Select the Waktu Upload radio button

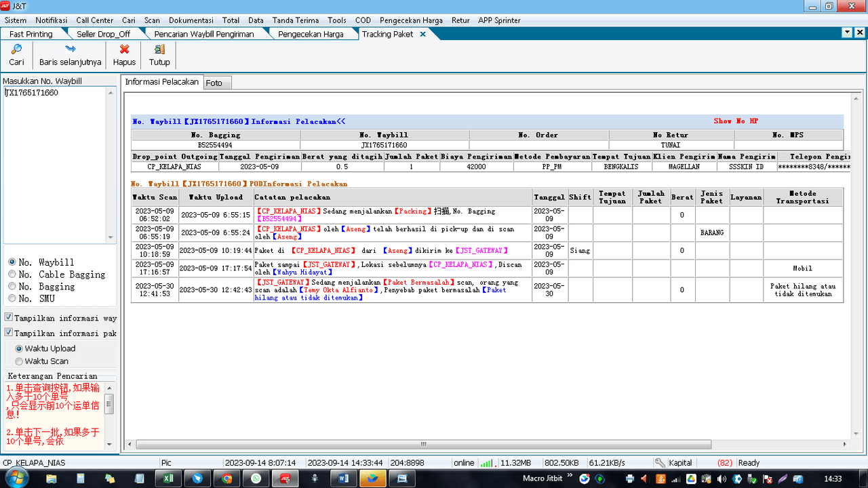tap(19, 348)
